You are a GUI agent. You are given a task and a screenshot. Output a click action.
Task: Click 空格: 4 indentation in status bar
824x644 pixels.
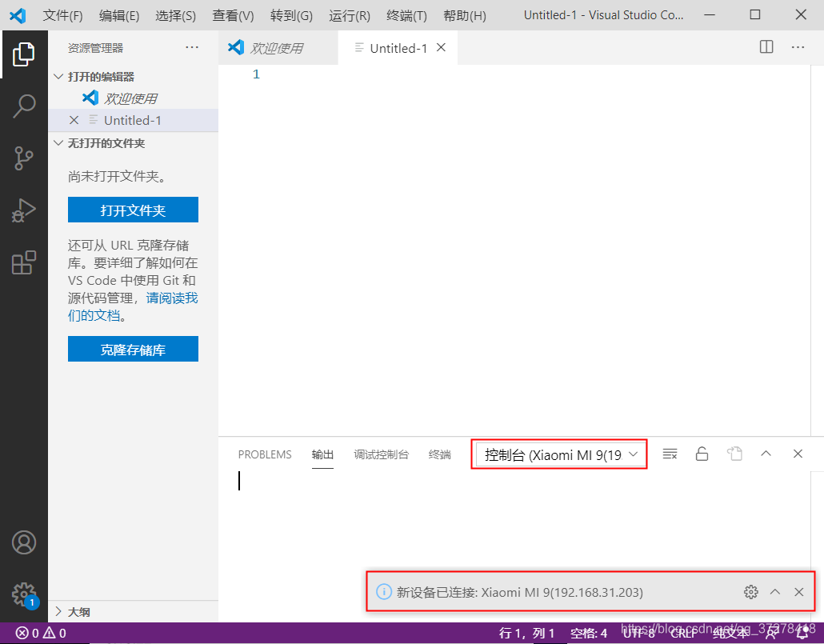click(x=589, y=633)
